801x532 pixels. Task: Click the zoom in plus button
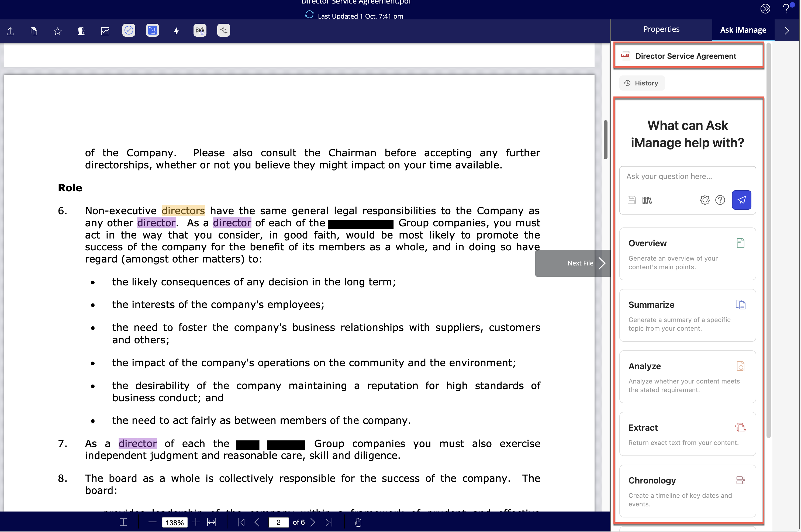(195, 522)
